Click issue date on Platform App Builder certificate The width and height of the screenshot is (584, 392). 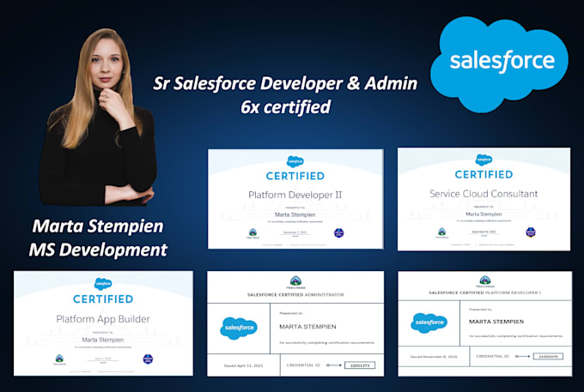pyautogui.click(x=103, y=359)
